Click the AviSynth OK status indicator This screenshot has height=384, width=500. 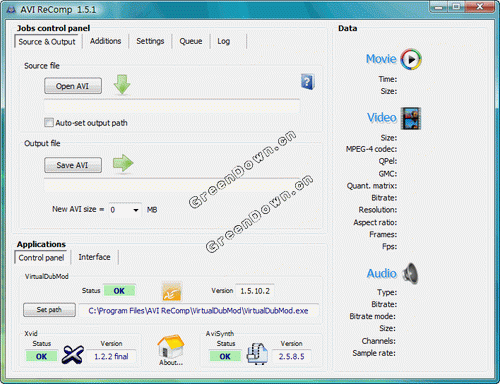pyautogui.click(x=225, y=356)
